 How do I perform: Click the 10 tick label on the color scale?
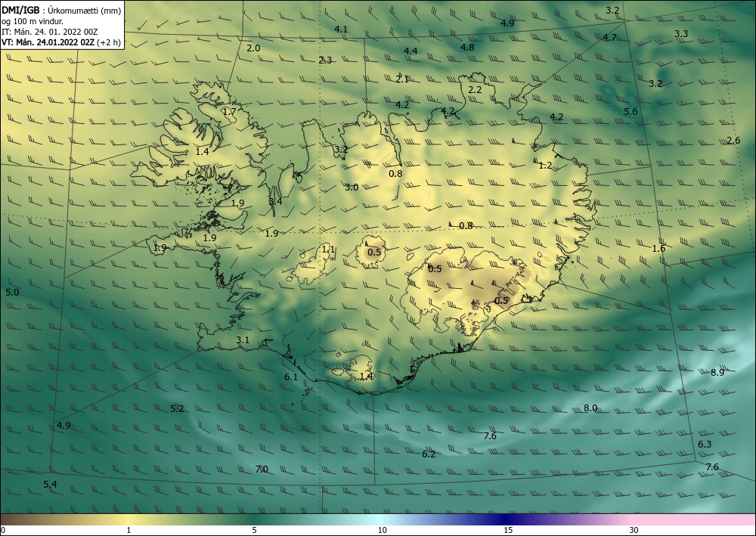(382, 530)
